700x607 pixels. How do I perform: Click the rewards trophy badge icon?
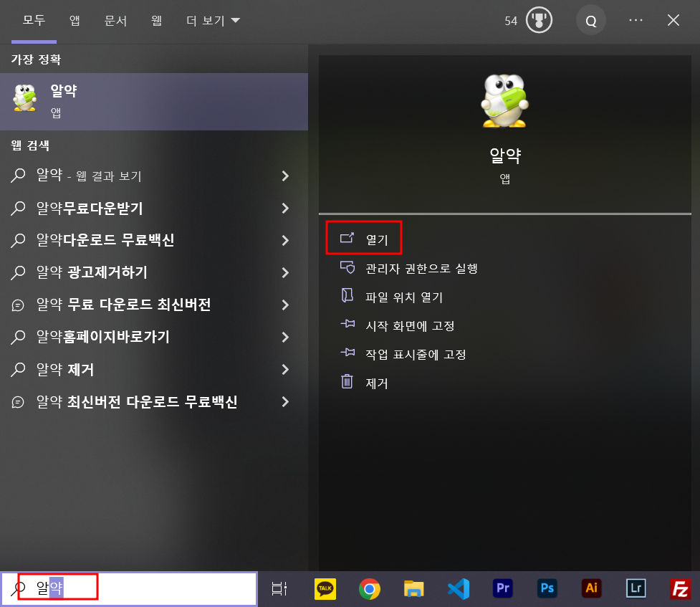click(539, 20)
